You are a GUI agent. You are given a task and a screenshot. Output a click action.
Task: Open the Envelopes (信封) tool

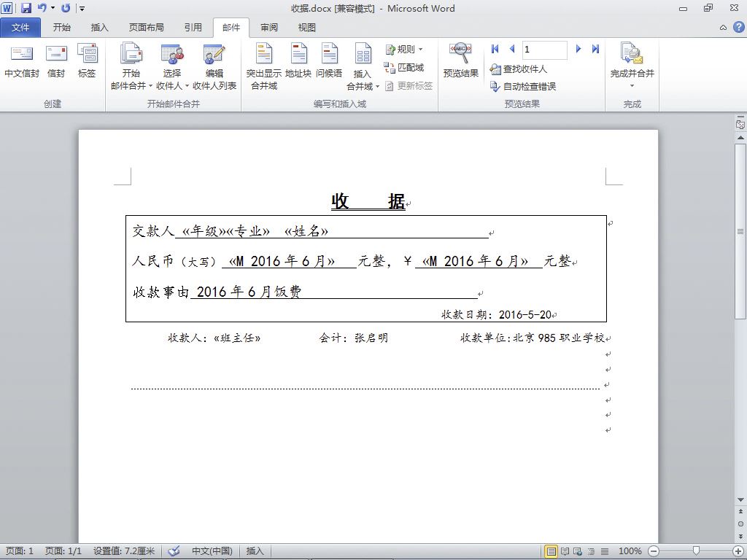[56, 61]
